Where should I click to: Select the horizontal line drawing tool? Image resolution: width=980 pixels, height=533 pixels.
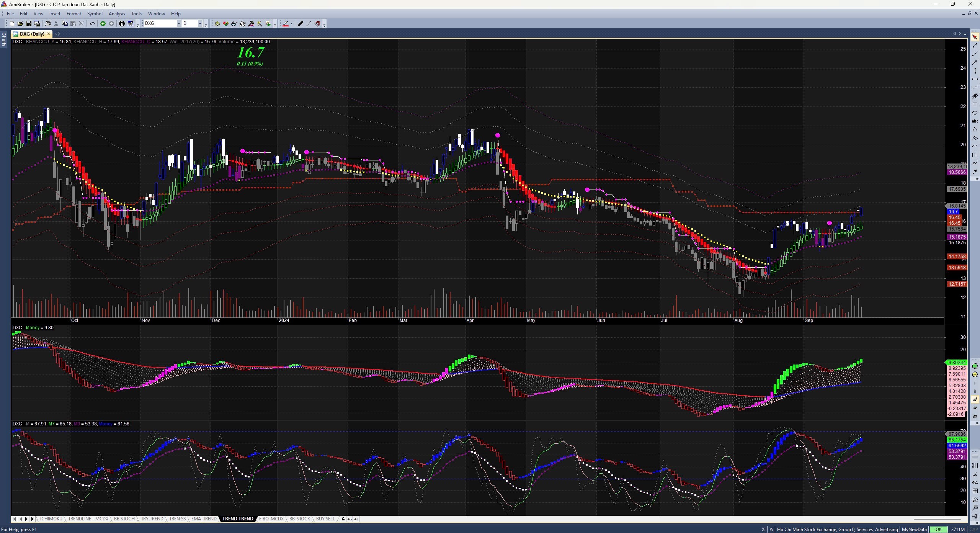tap(975, 79)
